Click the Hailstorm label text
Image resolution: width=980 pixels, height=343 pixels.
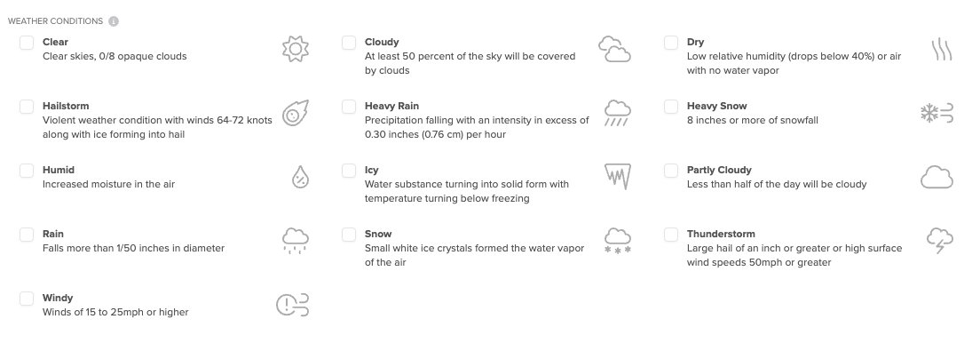66,106
